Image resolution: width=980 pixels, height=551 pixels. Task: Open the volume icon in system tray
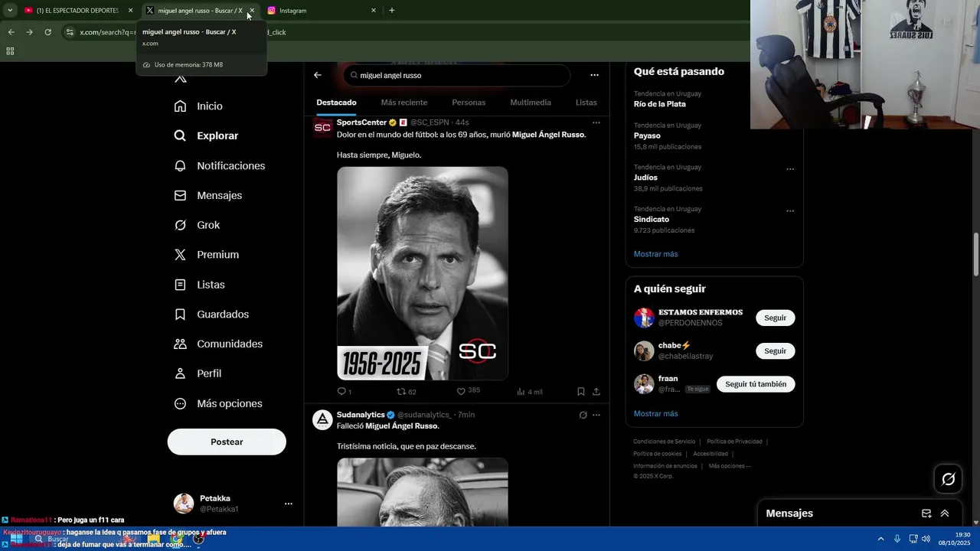point(926,539)
